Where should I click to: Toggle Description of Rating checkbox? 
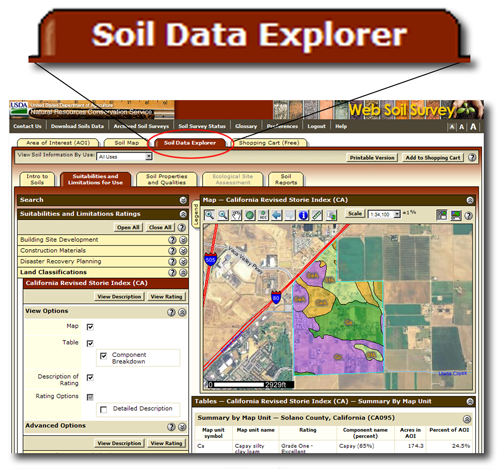[90, 377]
